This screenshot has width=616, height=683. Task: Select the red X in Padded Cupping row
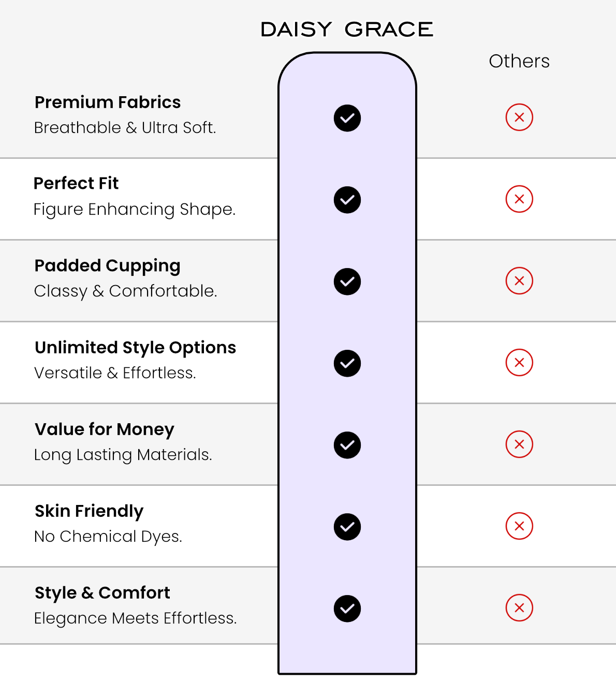(x=519, y=280)
